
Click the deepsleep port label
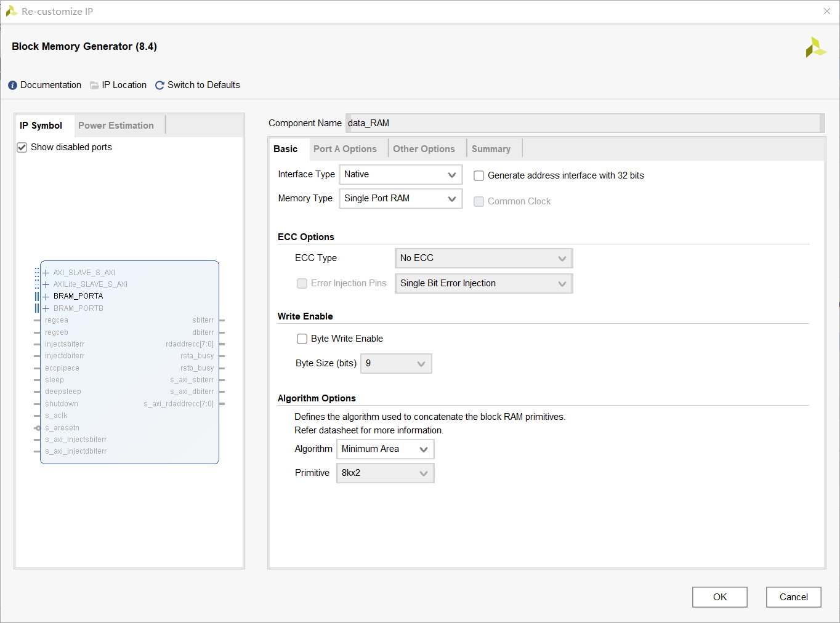(63, 392)
